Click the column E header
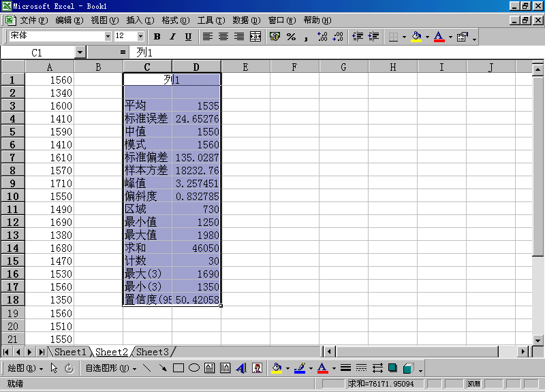545x392 pixels. coord(245,67)
